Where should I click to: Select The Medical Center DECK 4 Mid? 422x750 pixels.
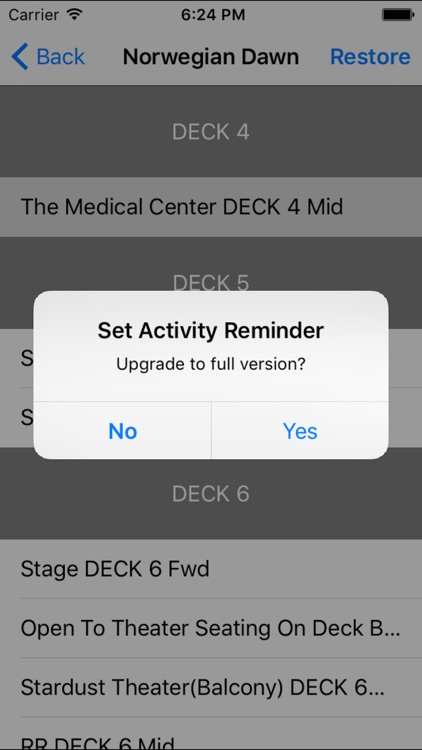coord(211,207)
